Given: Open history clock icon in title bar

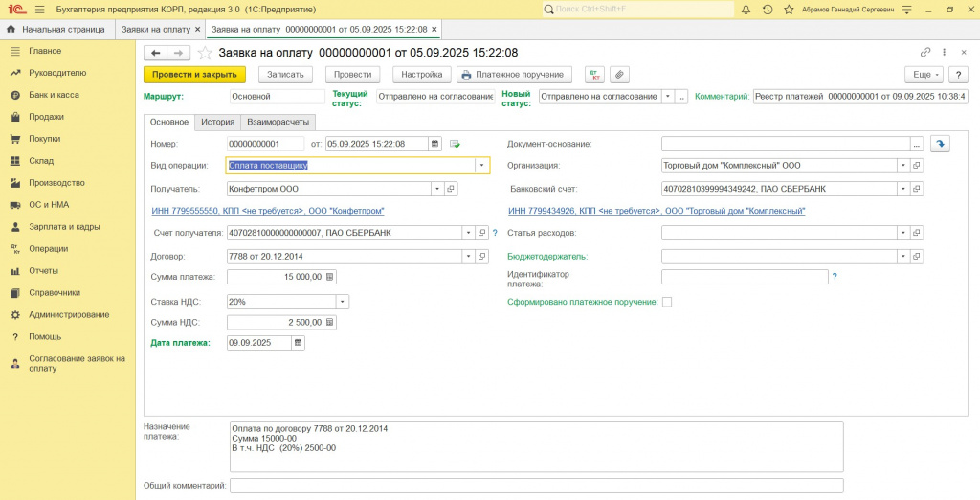Looking at the screenshot, I should [x=768, y=10].
